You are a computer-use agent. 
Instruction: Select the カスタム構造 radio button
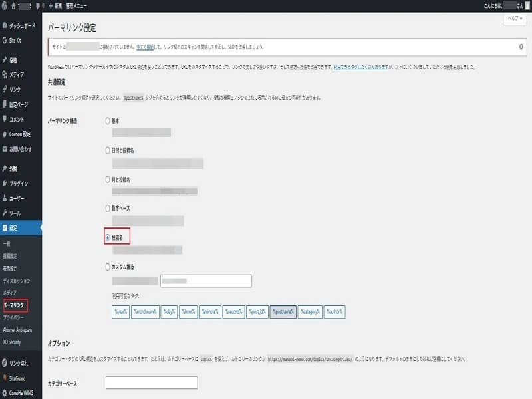[108, 267]
